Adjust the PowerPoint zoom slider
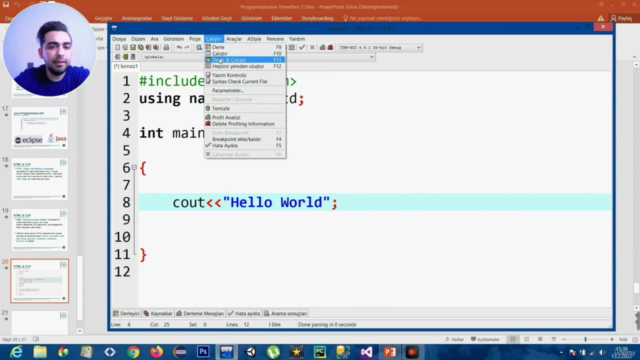The height and width of the screenshot is (360, 640). coord(585,339)
